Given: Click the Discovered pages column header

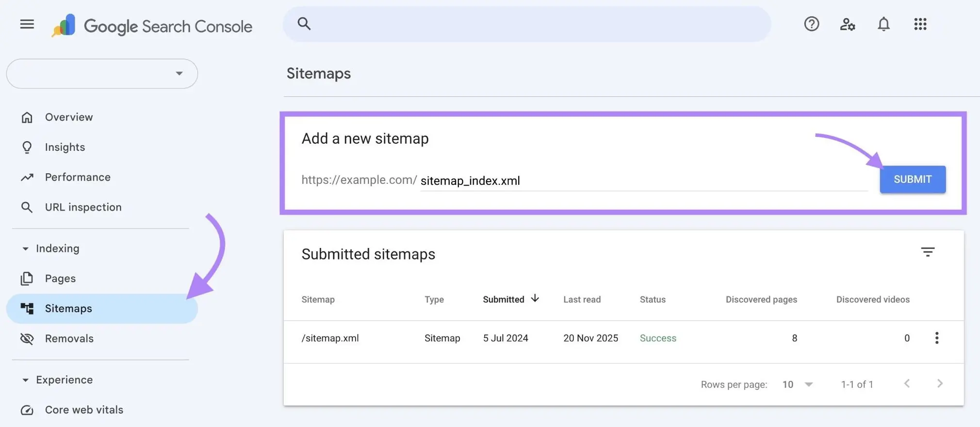Looking at the screenshot, I should click(761, 299).
